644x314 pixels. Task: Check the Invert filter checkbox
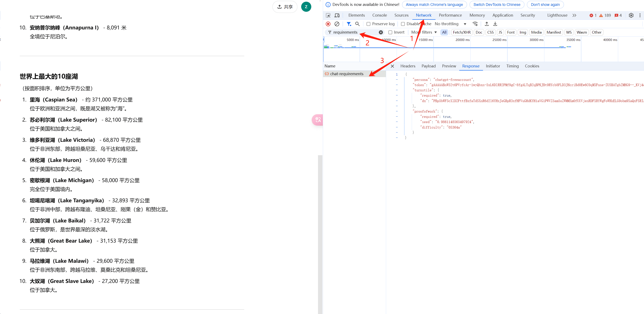point(390,33)
